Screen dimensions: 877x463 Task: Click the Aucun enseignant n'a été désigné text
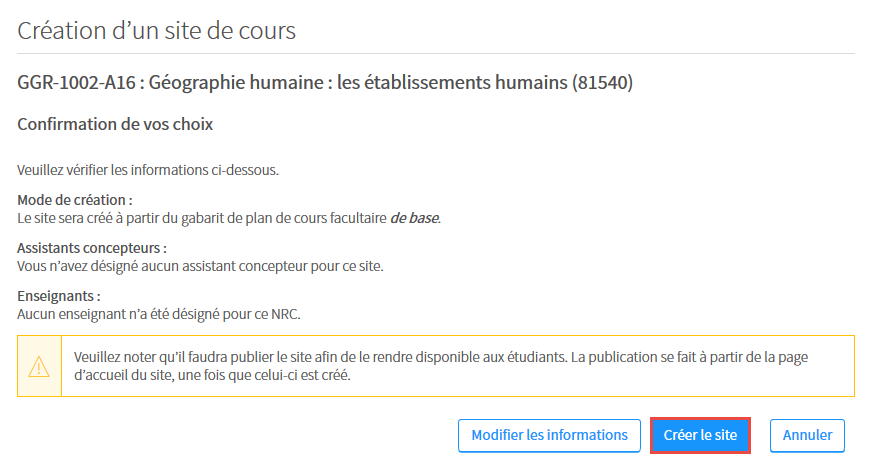click(x=159, y=314)
